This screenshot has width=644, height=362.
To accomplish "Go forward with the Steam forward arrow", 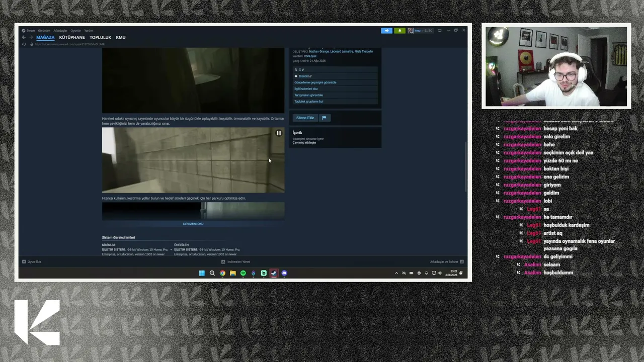I will pos(31,37).
